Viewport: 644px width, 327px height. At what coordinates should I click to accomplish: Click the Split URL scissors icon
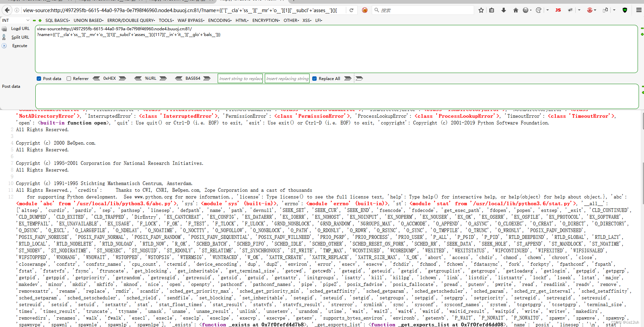4,37
